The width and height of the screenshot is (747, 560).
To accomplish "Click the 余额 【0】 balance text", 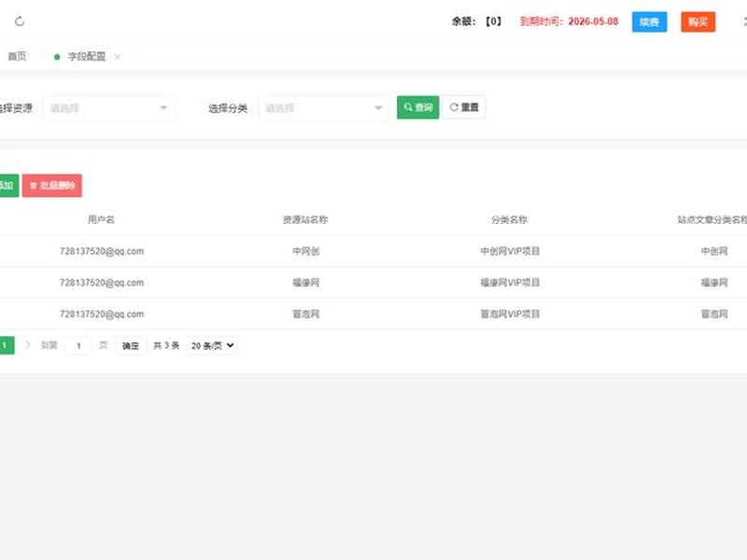I will (x=476, y=21).
